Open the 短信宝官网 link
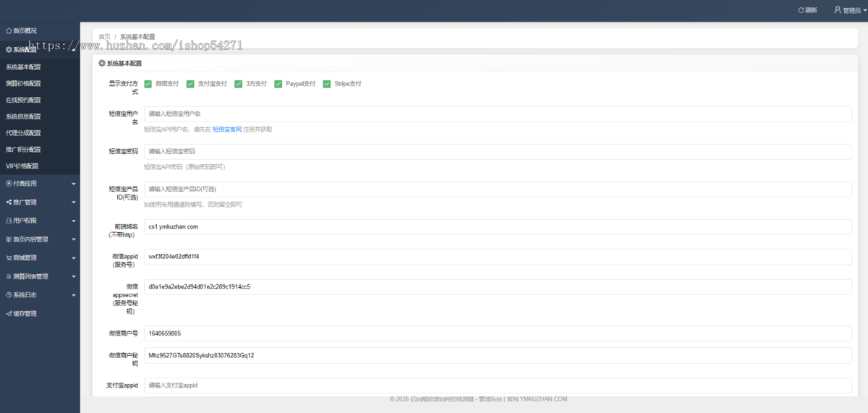 click(227, 129)
